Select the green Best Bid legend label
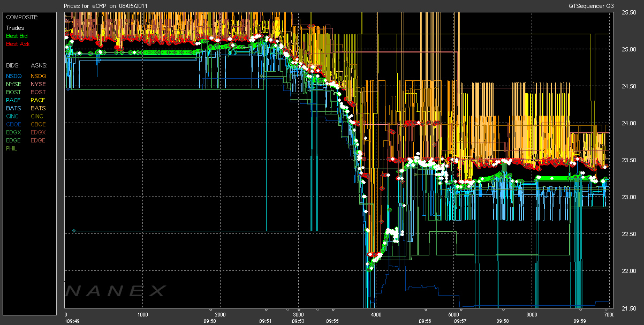 click(x=16, y=35)
